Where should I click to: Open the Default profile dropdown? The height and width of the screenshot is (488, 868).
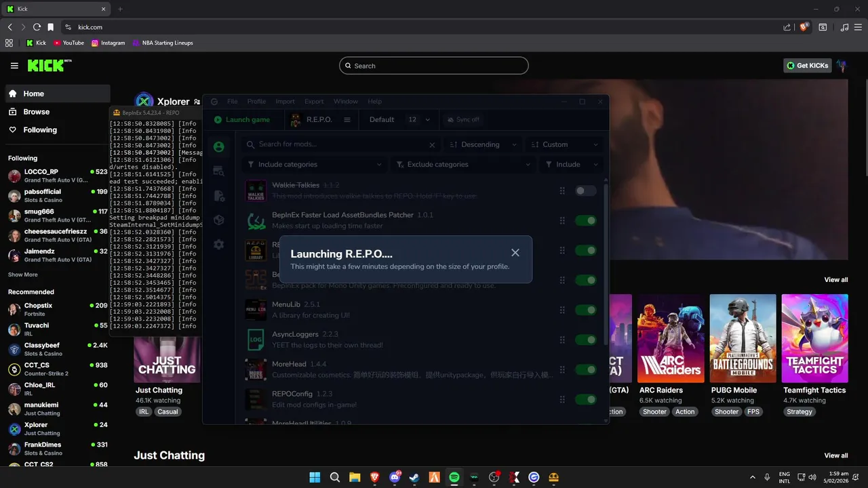point(399,119)
